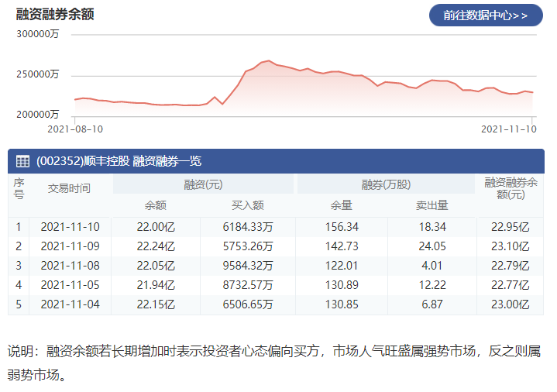
Task: Click the 买入额 sub-column header
Action: pyautogui.click(x=248, y=205)
